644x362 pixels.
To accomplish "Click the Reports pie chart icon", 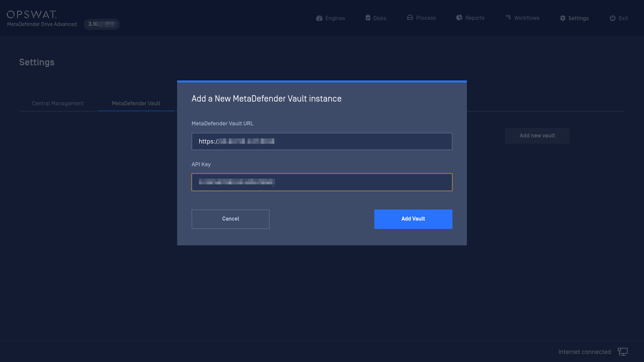I will pyautogui.click(x=459, y=17).
